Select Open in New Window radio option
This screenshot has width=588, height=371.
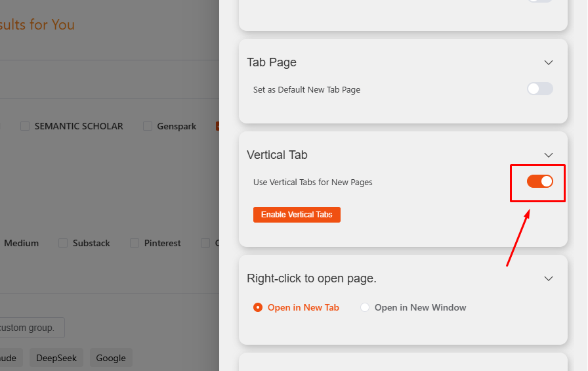[x=364, y=307]
